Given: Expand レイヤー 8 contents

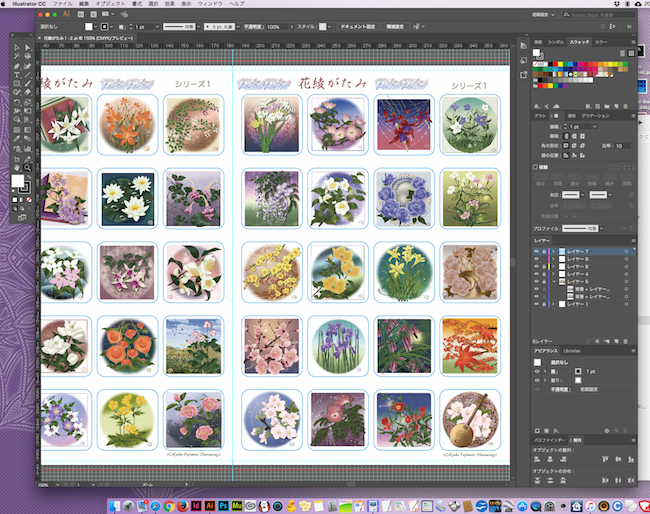Looking at the screenshot, I should click(x=553, y=259).
